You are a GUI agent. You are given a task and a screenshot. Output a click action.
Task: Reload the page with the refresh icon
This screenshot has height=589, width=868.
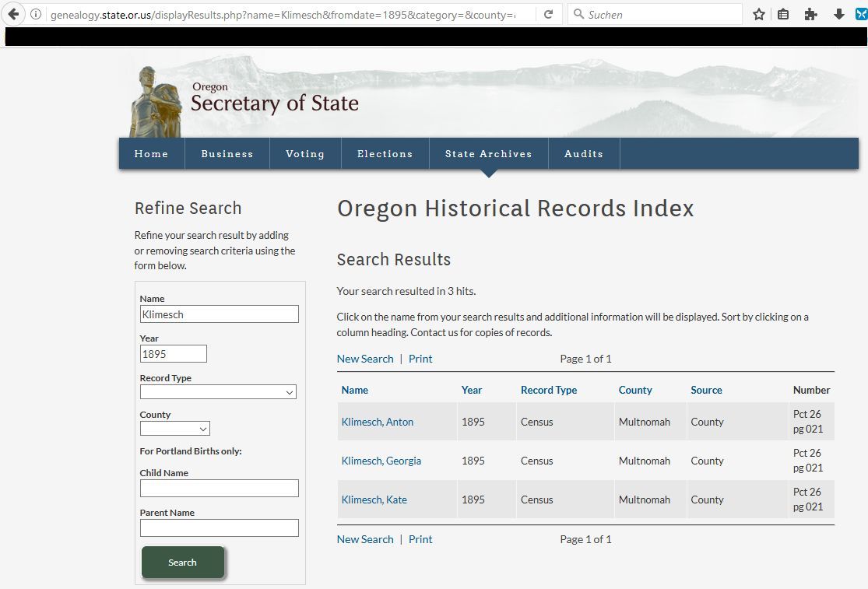pos(548,14)
